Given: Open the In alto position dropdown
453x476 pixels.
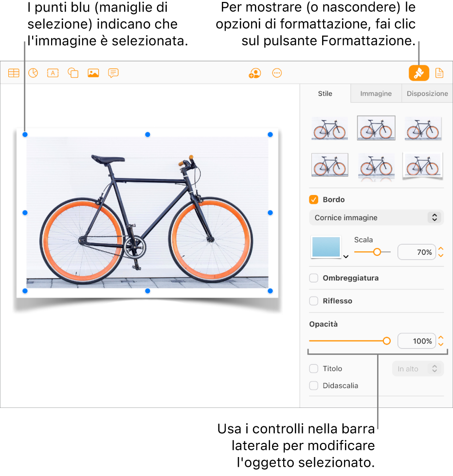Looking at the screenshot, I should 418,369.
